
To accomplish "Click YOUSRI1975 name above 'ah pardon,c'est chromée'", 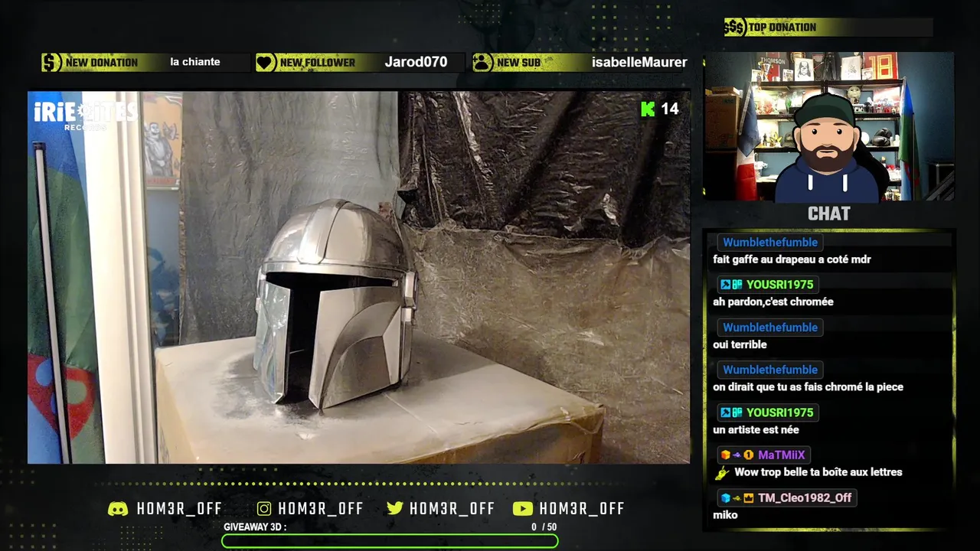I will pos(780,285).
